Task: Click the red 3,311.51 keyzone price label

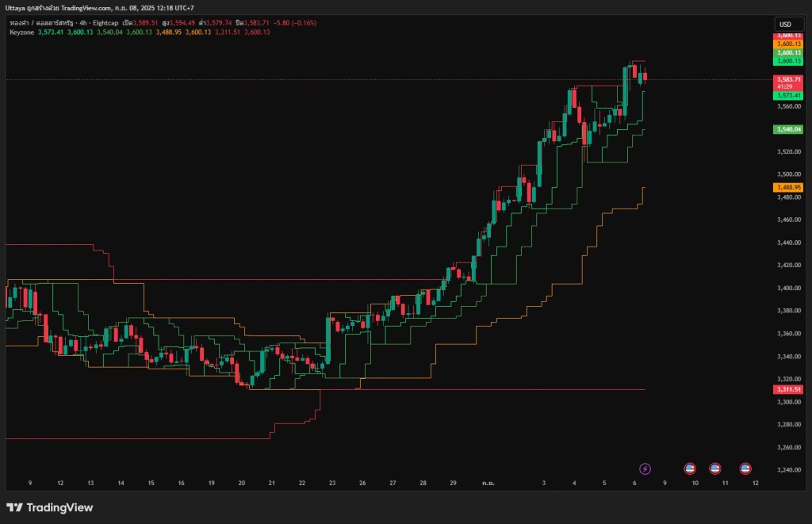Action: [x=787, y=389]
